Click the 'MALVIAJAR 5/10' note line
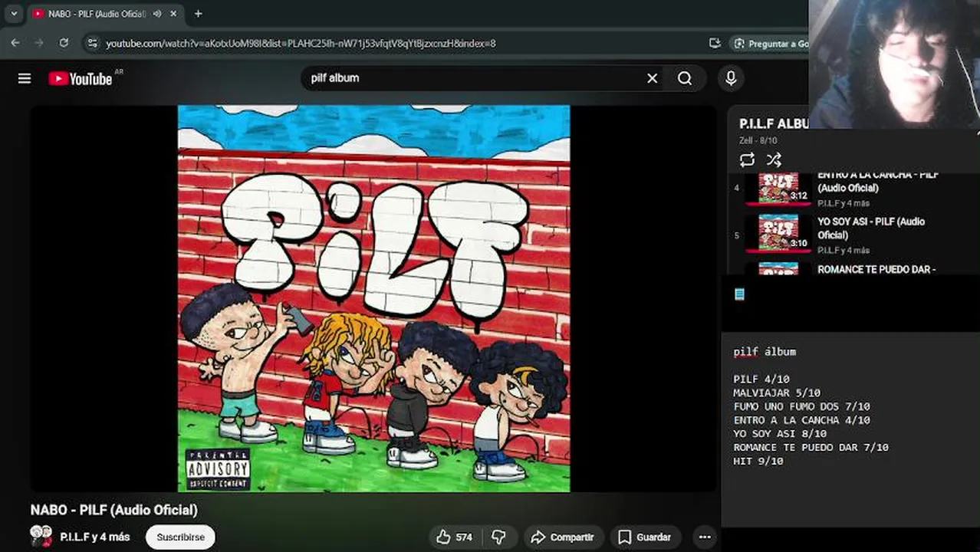Viewport: 980px width, 552px height. pos(777,393)
